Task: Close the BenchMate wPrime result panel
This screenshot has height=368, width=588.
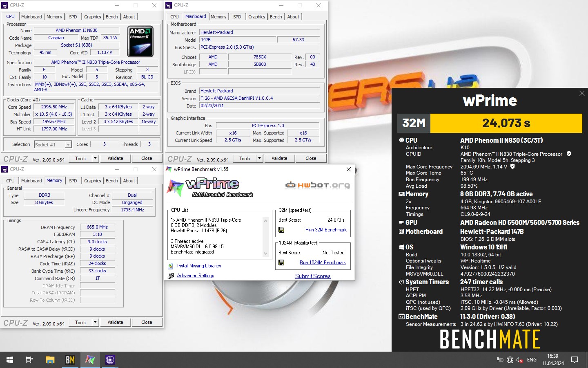Action: pyautogui.click(x=582, y=94)
